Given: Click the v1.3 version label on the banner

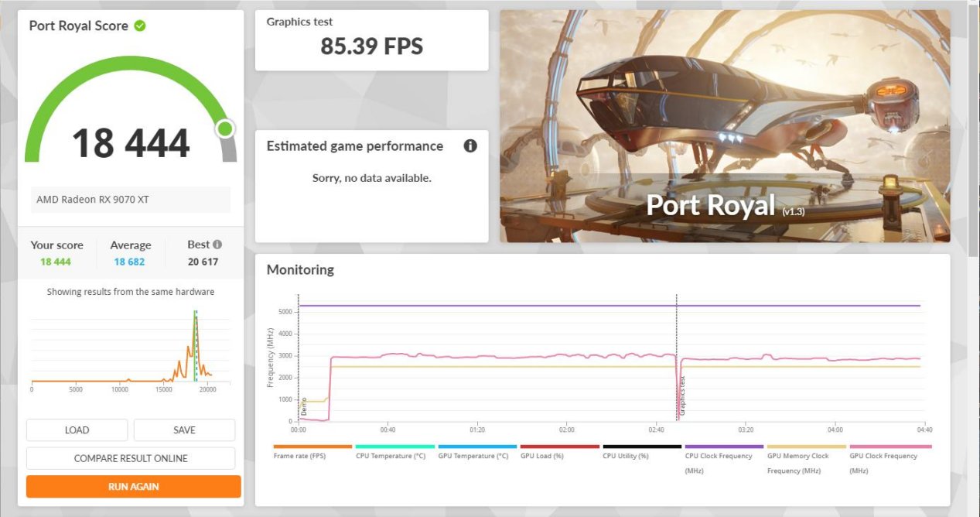Looking at the screenshot, I should click(x=793, y=211).
